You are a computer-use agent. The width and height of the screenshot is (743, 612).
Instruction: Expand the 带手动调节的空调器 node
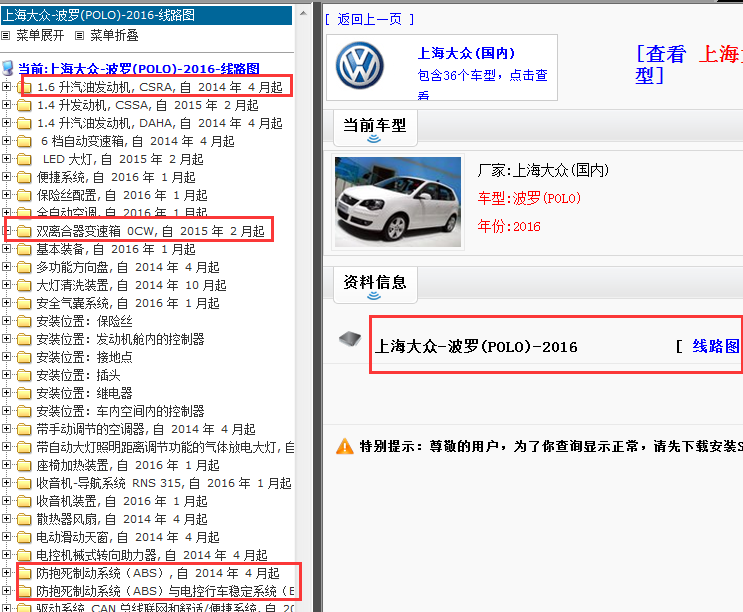(6, 428)
